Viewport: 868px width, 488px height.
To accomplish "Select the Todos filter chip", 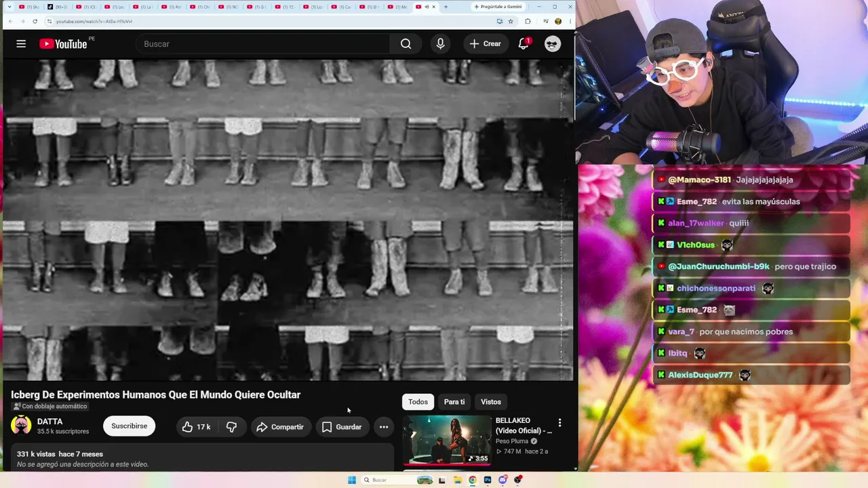I will [418, 402].
